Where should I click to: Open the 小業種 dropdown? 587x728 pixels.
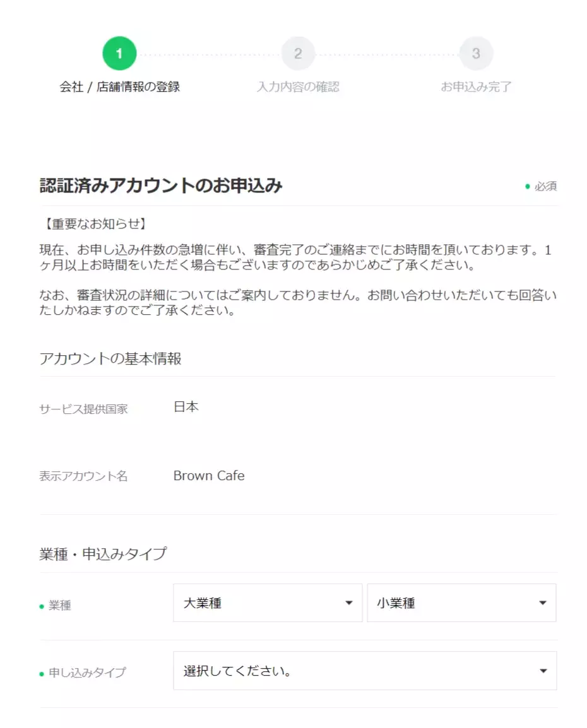[x=461, y=602]
